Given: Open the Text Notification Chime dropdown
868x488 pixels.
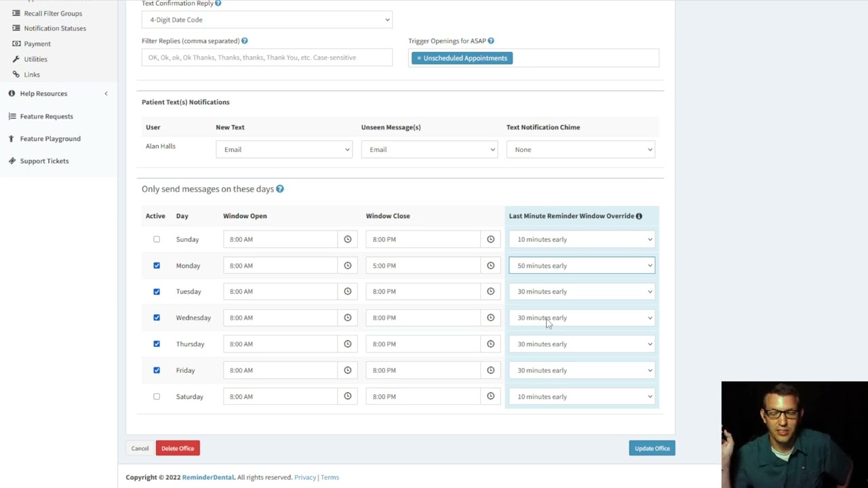Looking at the screenshot, I should (x=580, y=150).
